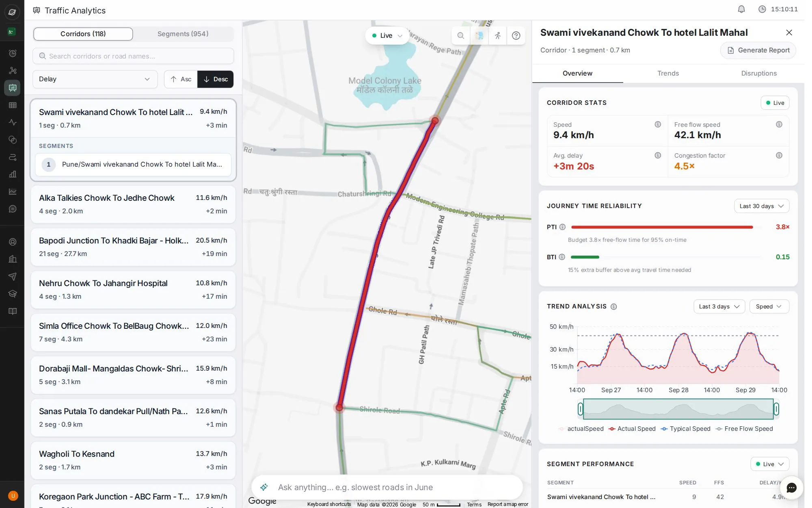Switch list to Segments (954)
Viewport: 812px width, 508px height.
pyautogui.click(x=183, y=34)
